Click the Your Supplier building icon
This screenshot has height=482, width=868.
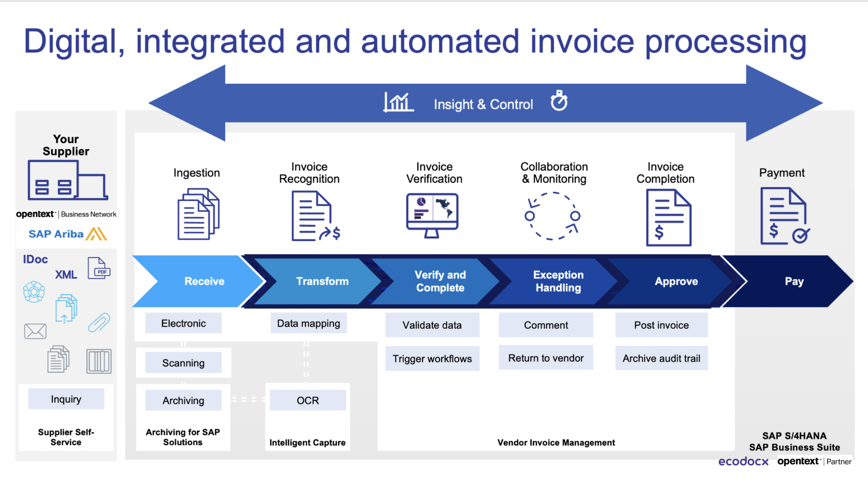coord(68,180)
